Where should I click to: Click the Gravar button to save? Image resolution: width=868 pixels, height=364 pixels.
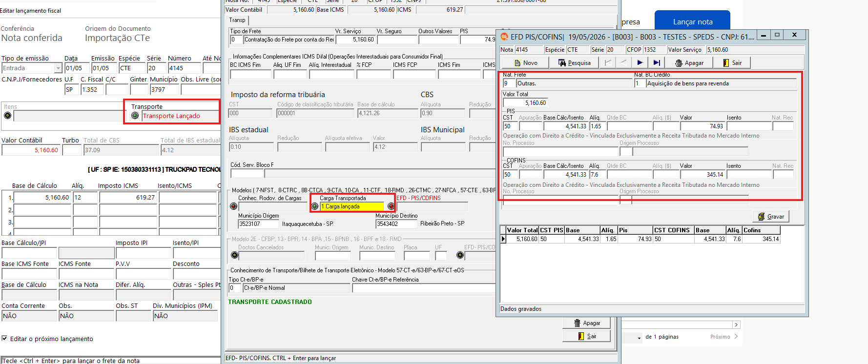click(770, 217)
